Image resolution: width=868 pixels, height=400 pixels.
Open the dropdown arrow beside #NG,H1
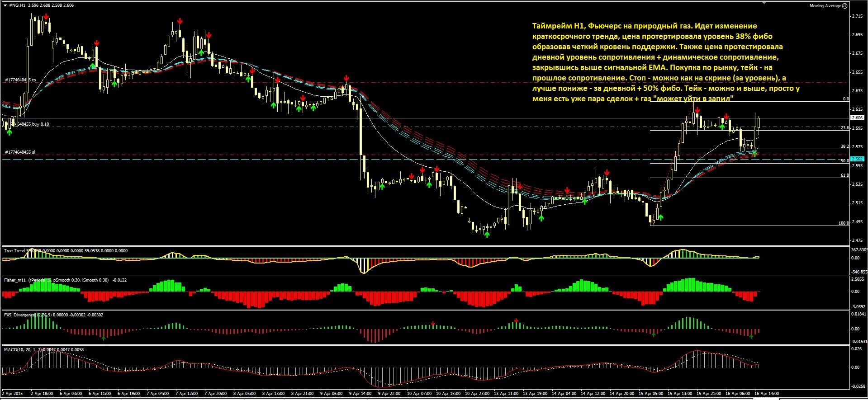click(x=5, y=5)
